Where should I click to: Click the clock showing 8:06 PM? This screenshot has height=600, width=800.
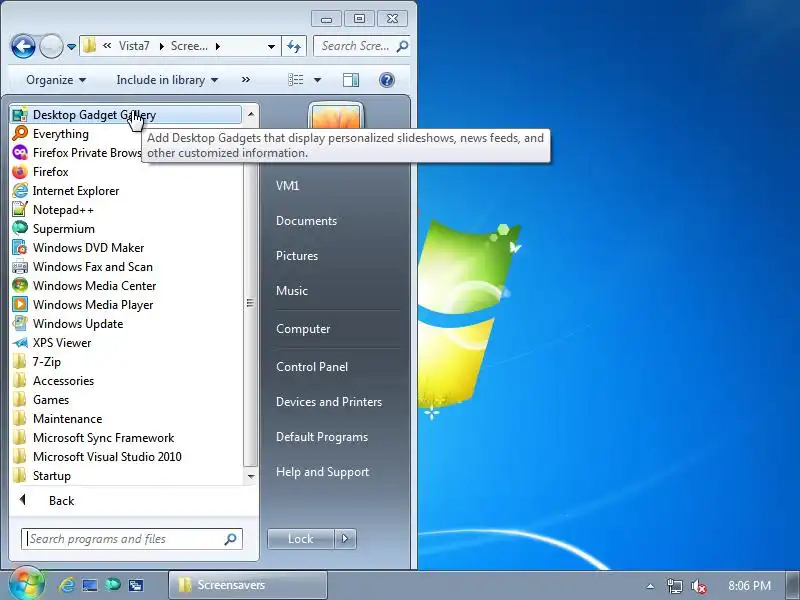pyautogui.click(x=749, y=586)
